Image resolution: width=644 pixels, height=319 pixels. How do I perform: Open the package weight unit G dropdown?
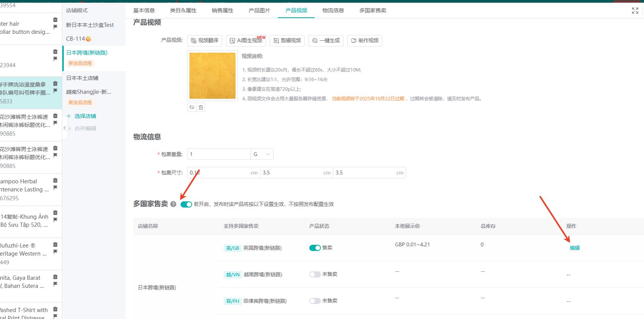[x=262, y=154]
